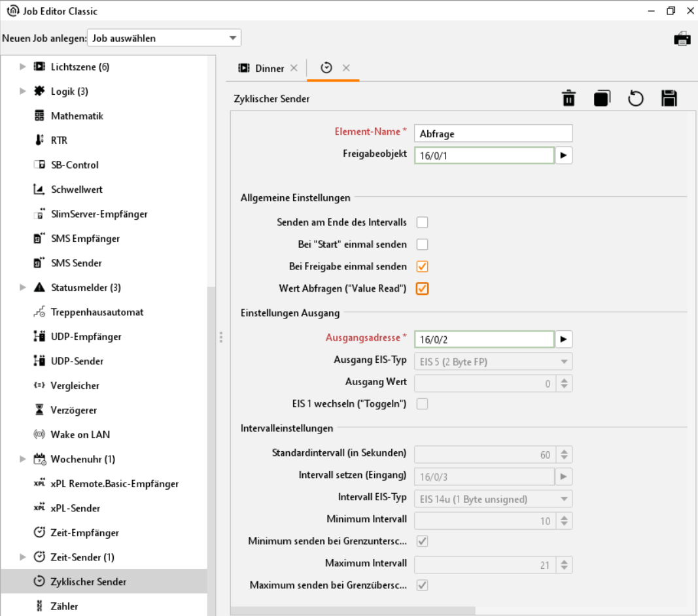Check Bei "Start" einmal senden box
The height and width of the screenshot is (616, 698).
(x=423, y=245)
